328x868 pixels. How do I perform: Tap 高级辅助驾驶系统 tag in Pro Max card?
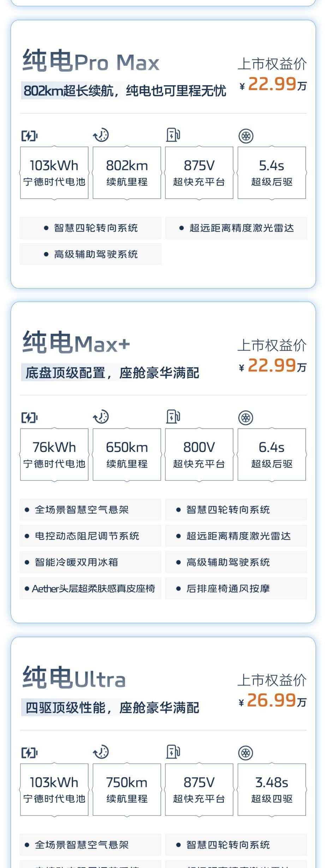[90, 254]
